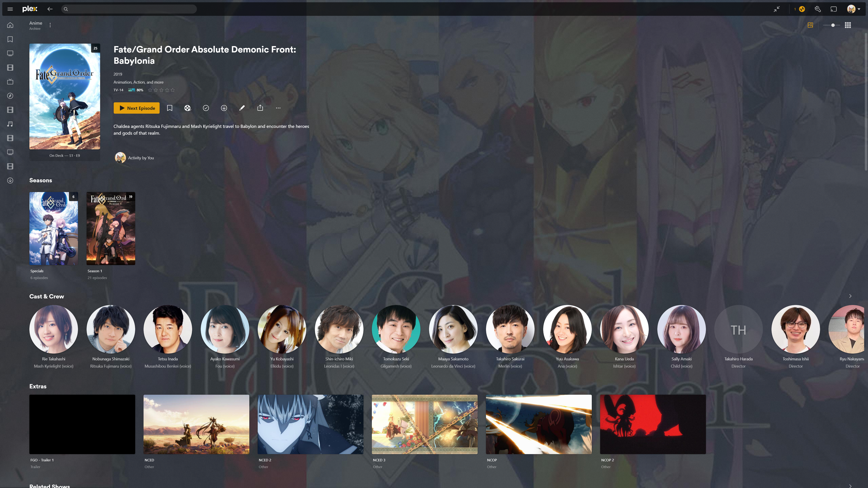Open Live TV from the sidebar

click(10, 82)
